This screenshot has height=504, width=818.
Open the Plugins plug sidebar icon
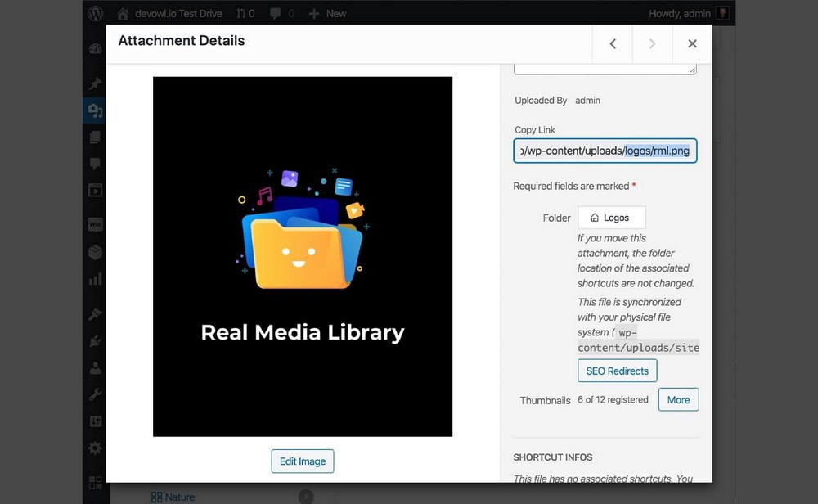[x=95, y=341]
